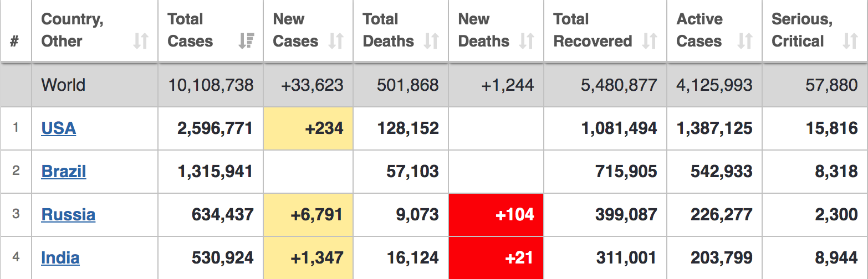Image resolution: width=868 pixels, height=279 pixels.
Task: Sort table by New Deaths arrows icon
Action: 527,42
